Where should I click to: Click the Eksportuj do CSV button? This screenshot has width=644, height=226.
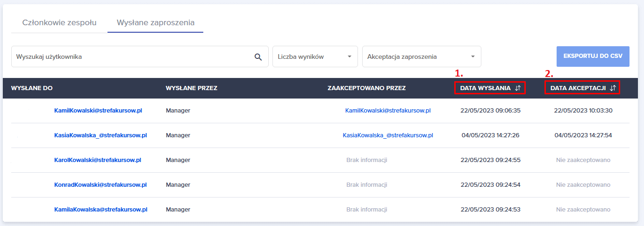593,56
